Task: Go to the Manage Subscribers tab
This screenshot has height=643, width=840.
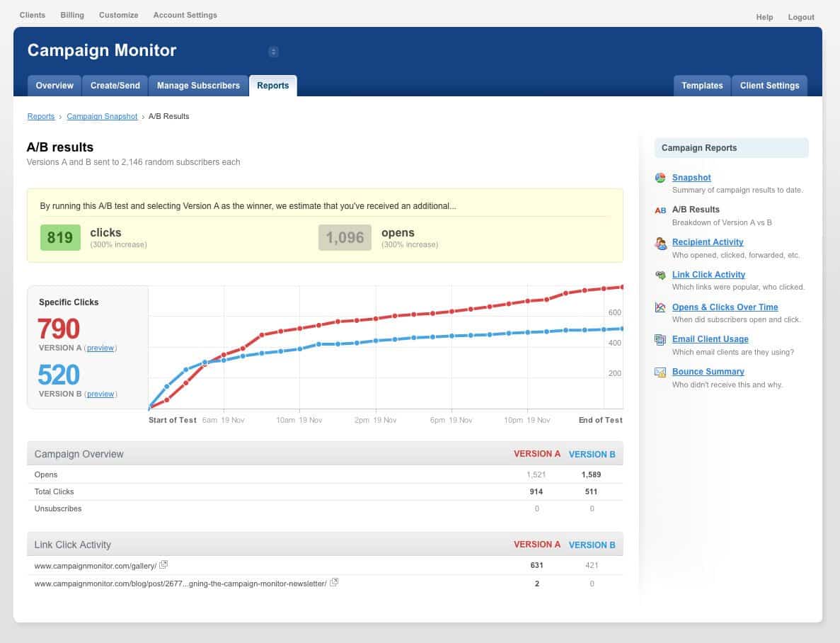Action: point(198,86)
